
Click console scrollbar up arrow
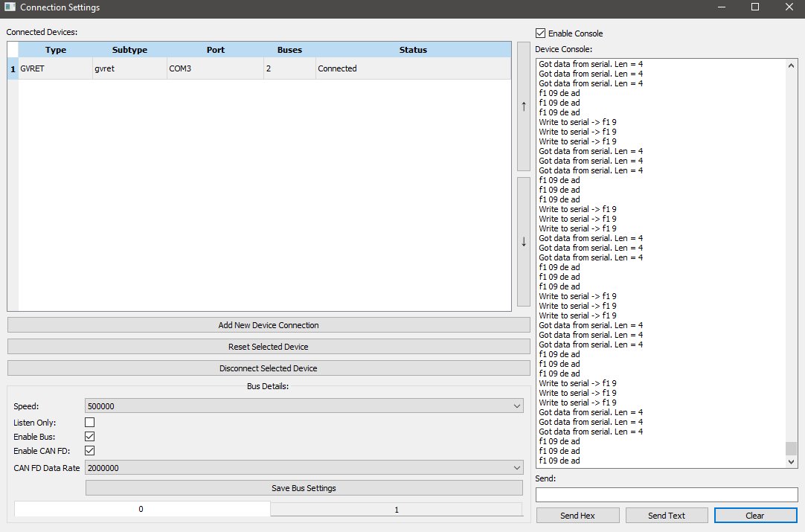(791, 65)
